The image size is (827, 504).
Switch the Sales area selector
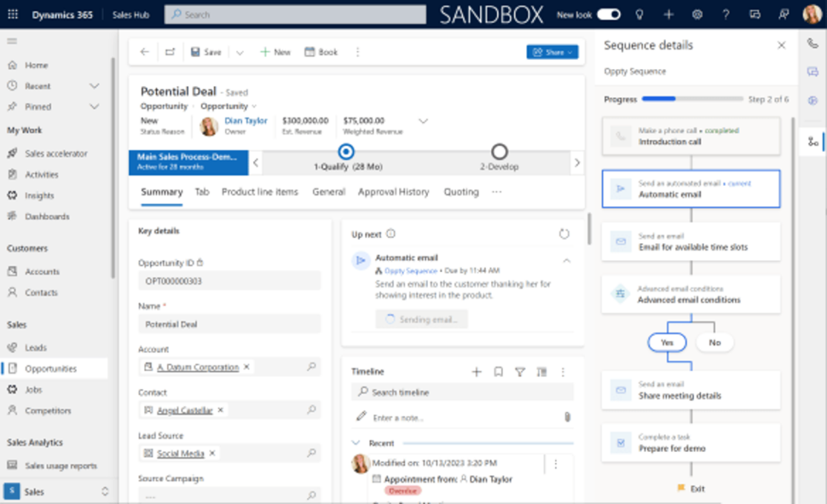pyautogui.click(x=56, y=491)
